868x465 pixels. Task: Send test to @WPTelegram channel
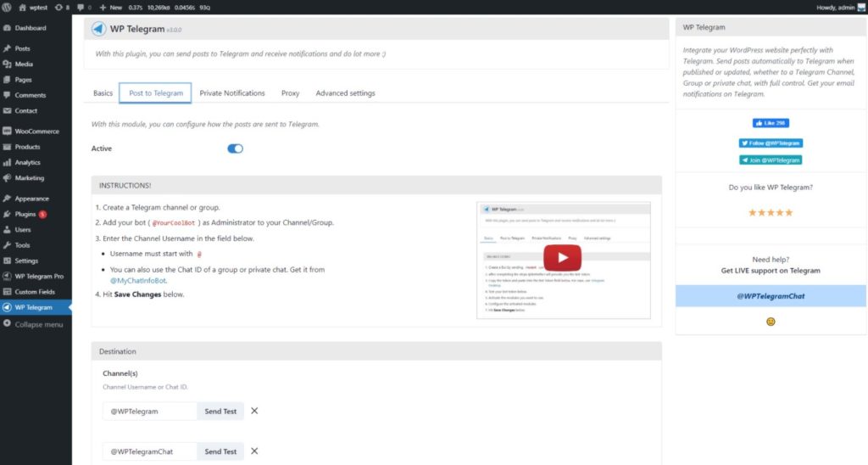tap(220, 412)
